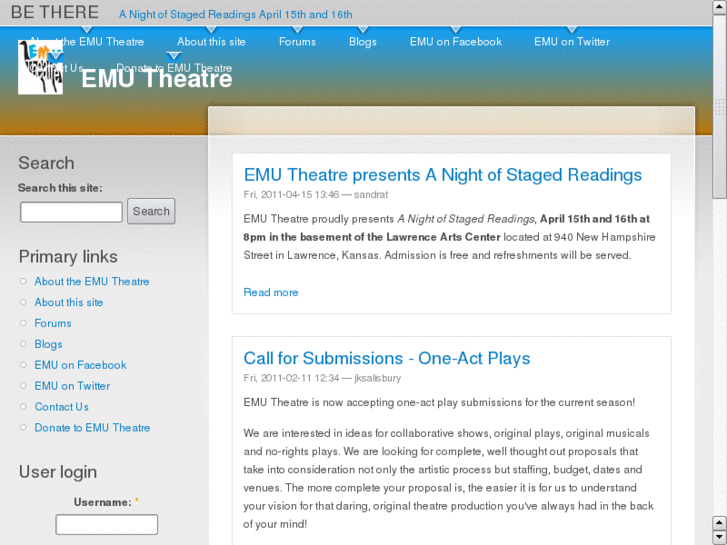Screen dimensions: 727x545
Task: Click the Search button
Action: 151,212
